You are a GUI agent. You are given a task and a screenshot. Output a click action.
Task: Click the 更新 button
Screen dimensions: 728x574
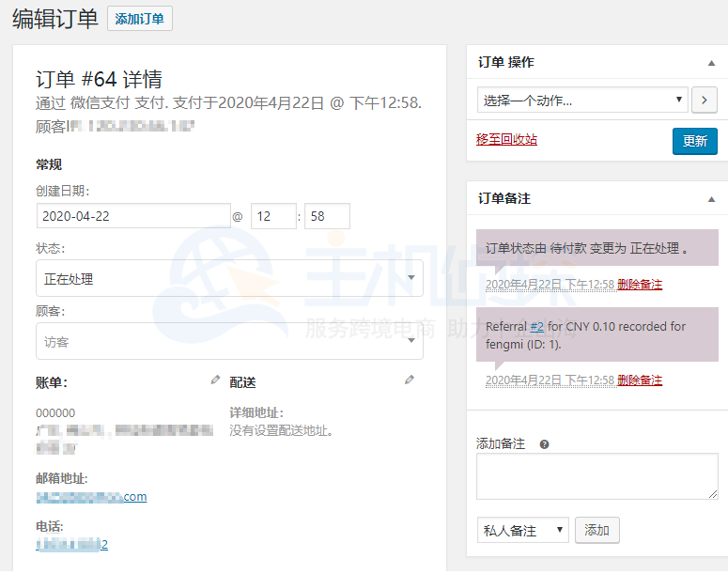click(x=694, y=141)
